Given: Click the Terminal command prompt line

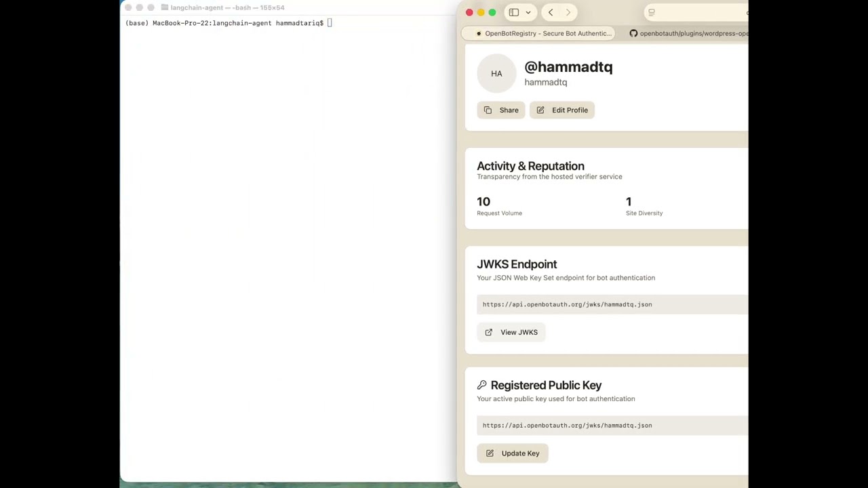Looking at the screenshot, I should click(229, 23).
